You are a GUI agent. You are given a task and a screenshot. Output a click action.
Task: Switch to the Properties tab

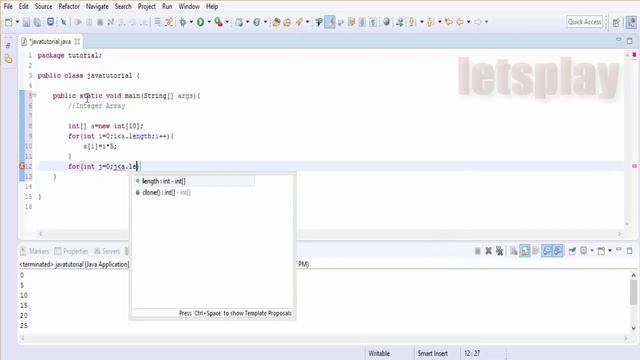point(72,251)
